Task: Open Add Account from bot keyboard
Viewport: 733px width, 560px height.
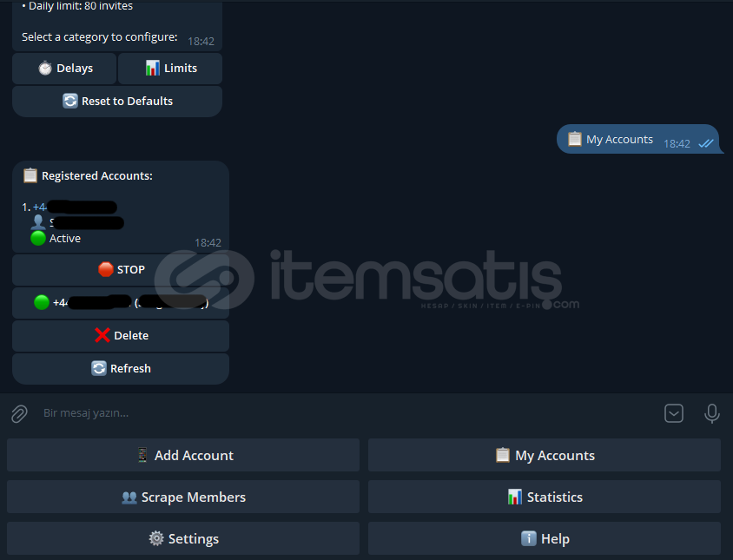Action: (183, 455)
